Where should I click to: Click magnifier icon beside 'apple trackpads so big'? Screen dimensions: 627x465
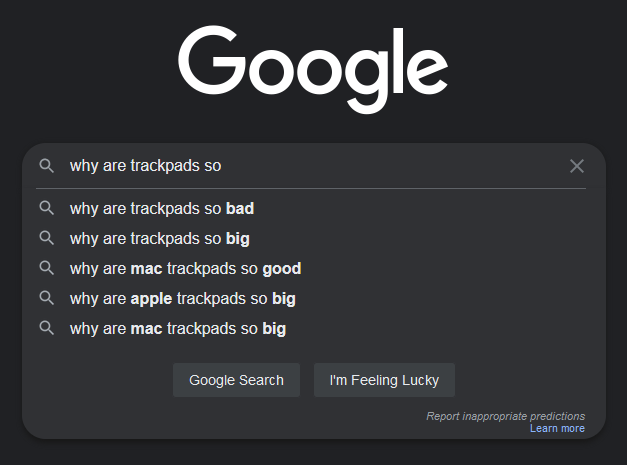pyautogui.click(x=47, y=298)
